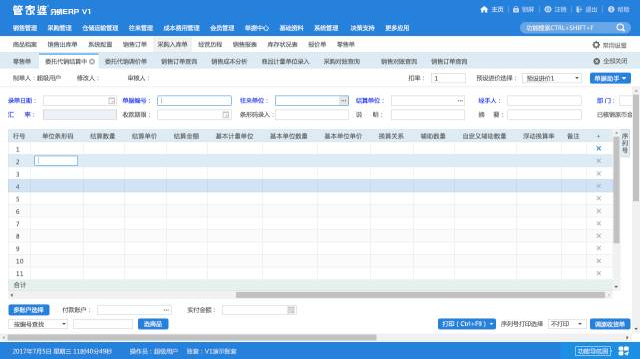Click the lock icon in the header

[516, 9]
